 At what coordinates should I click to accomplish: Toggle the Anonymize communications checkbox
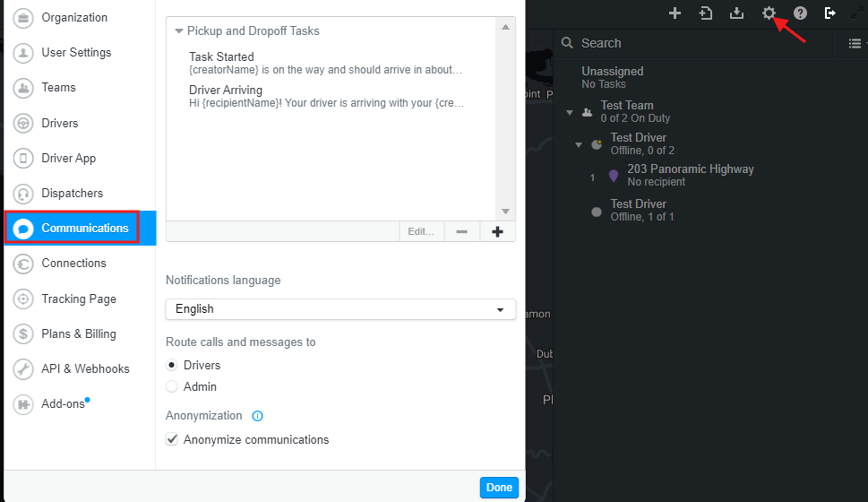click(x=172, y=439)
